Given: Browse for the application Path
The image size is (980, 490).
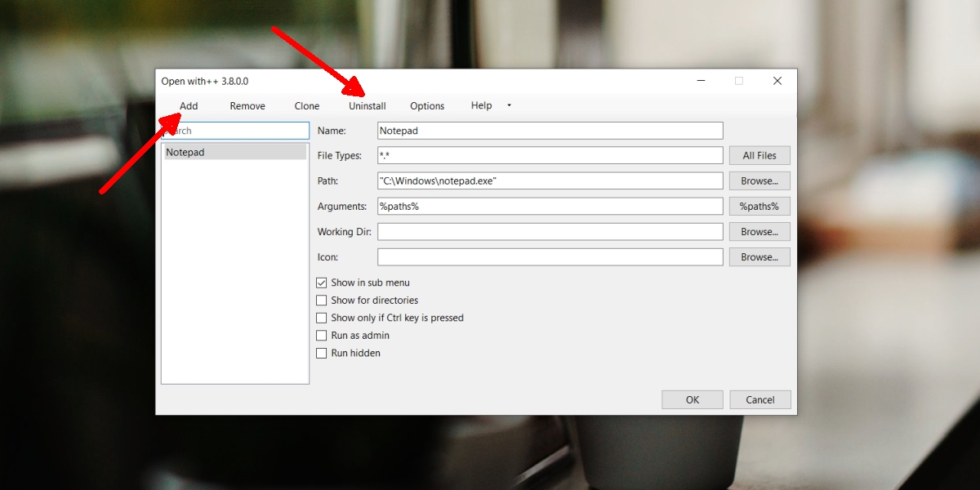Looking at the screenshot, I should click(x=759, y=180).
